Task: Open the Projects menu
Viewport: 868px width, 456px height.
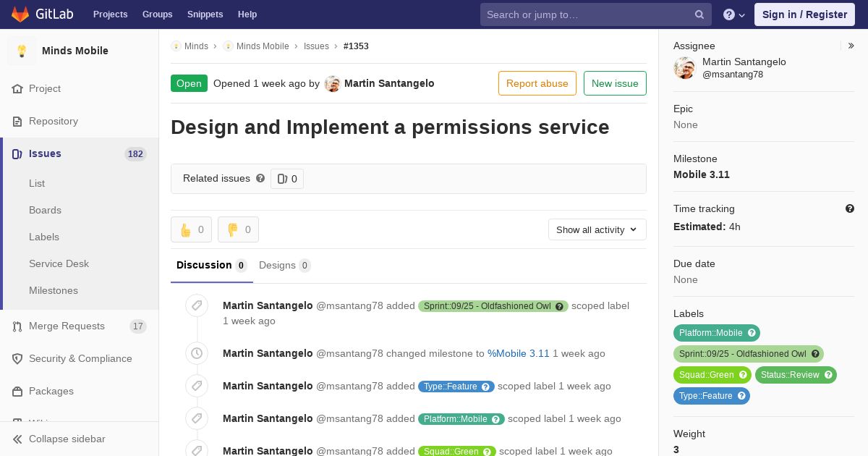Action: 111,14
